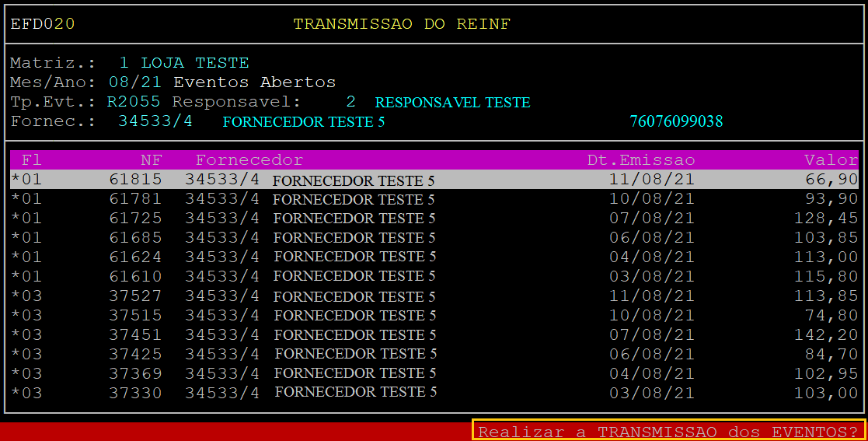This screenshot has width=868, height=441.
Task: Select invoice row NF 61781
Action: (x=434, y=199)
